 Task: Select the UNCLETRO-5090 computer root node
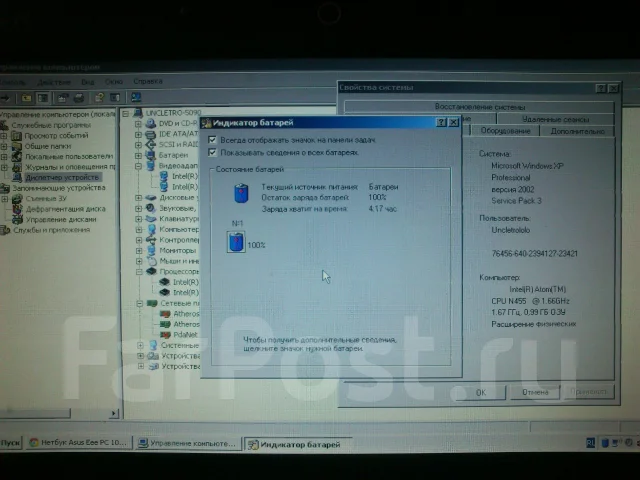[173, 113]
